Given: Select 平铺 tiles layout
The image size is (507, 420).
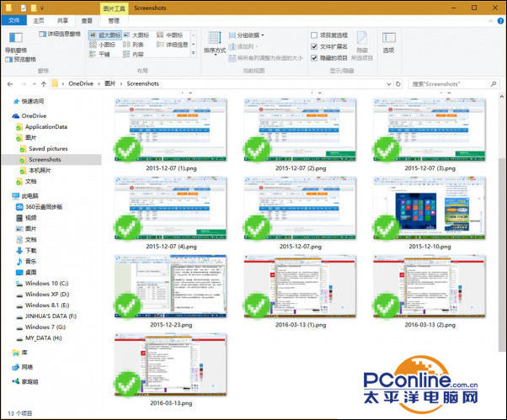Looking at the screenshot, I should (100, 54).
